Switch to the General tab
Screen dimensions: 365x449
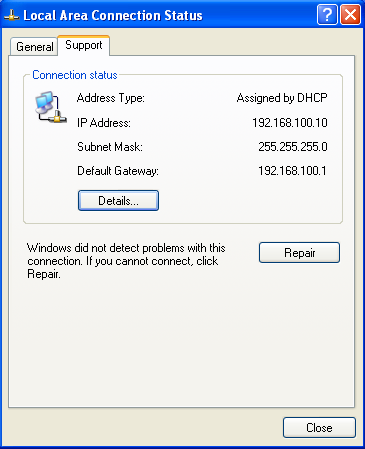coord(34,47)
